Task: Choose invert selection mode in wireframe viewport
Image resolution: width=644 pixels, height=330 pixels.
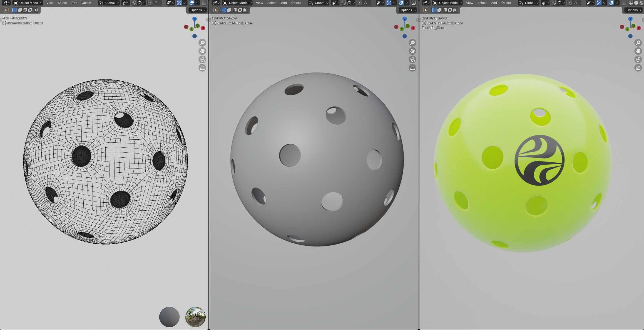Action: tap(30, 10)
